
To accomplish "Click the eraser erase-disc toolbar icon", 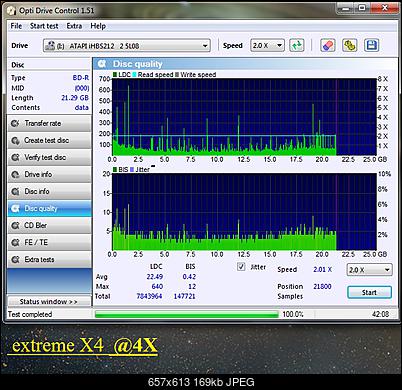I will click(x=327, y=45).
